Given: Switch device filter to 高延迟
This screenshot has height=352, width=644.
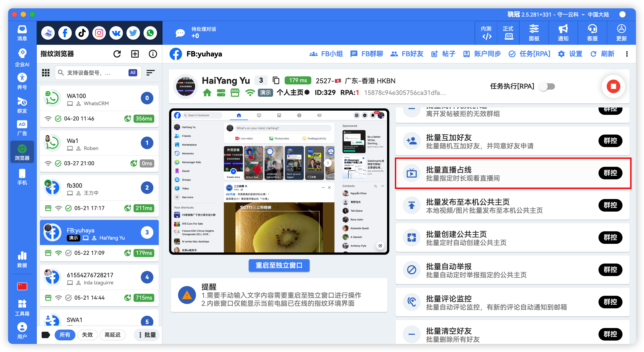Looking at the screenshot, I should click(x=113, y=335).
